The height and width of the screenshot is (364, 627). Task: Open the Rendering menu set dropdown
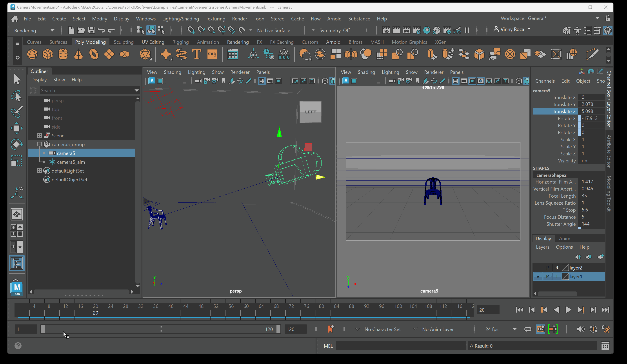click(x=34, y=30)
